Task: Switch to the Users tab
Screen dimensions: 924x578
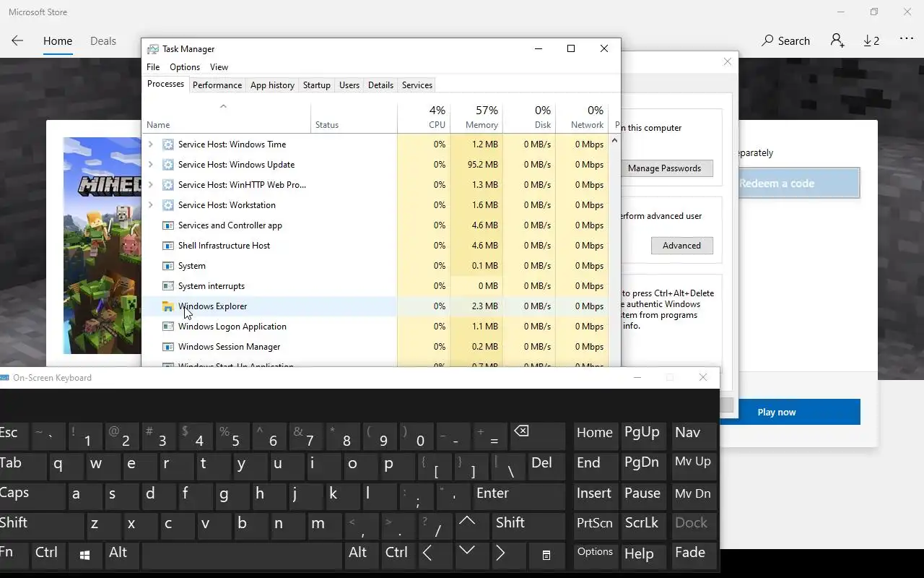Action: coord(349,85)
